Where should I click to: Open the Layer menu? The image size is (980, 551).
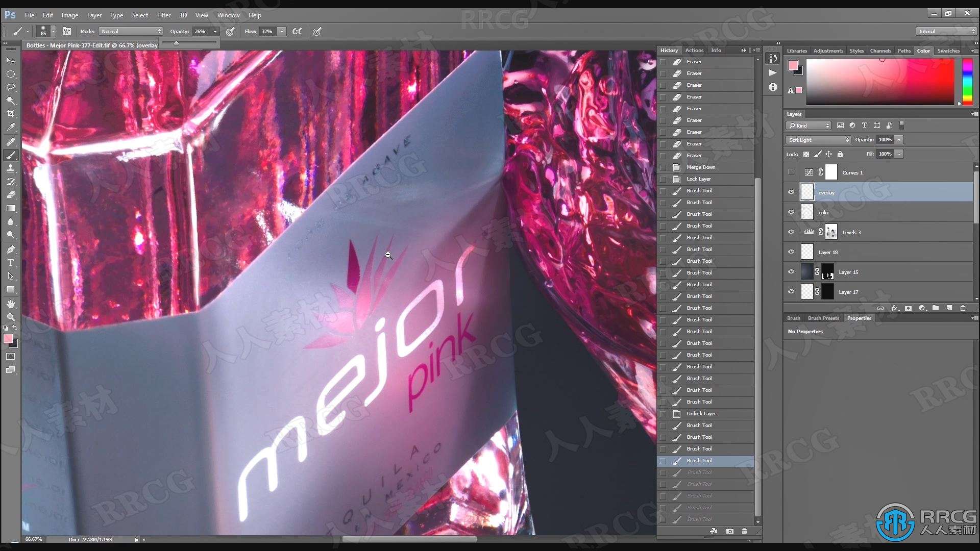(x=95, y=15)
